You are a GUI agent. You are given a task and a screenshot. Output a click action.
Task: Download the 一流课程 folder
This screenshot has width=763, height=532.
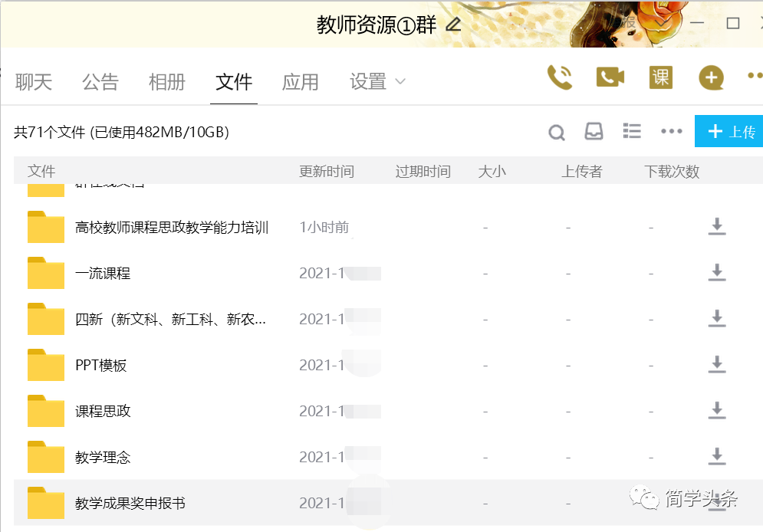click(717, 273)
